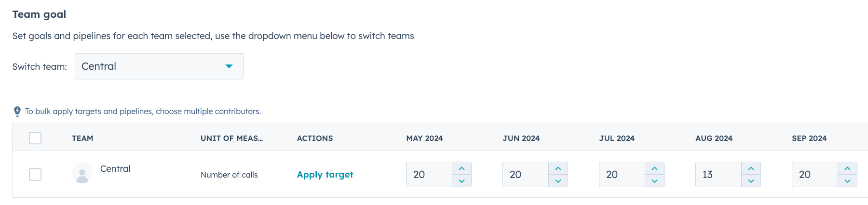Decrease the Aug 2024 target value
This screenshot has height=205, width=868.
(x=751, y=181)
